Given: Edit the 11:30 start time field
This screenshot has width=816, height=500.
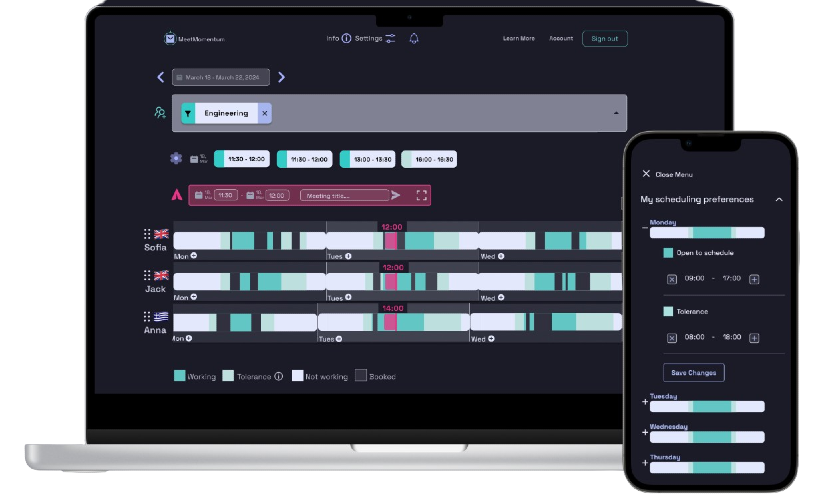Looking at the screenshot, I should pyautogui.click(x=225, y=195).
